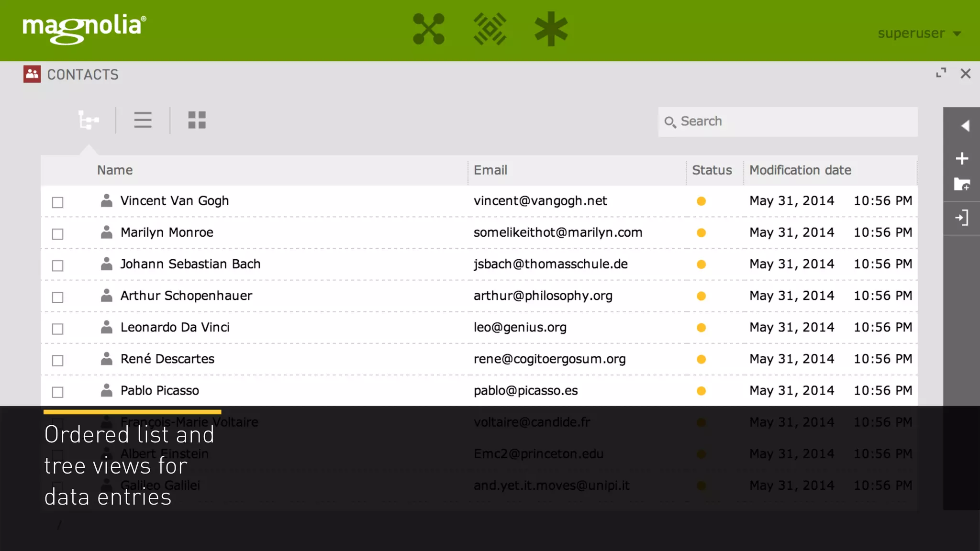Switch to thumbnail grid view
Image resolution: width=980 pixels, height=551 pixels.
click(197, 120)
